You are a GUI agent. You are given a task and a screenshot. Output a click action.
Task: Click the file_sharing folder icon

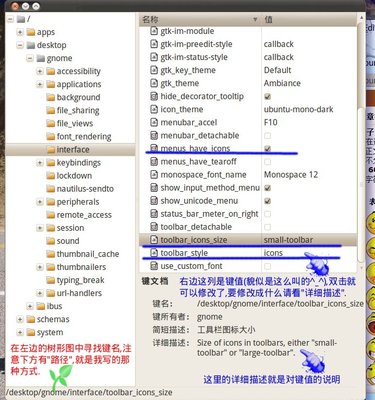pos(51,110)
